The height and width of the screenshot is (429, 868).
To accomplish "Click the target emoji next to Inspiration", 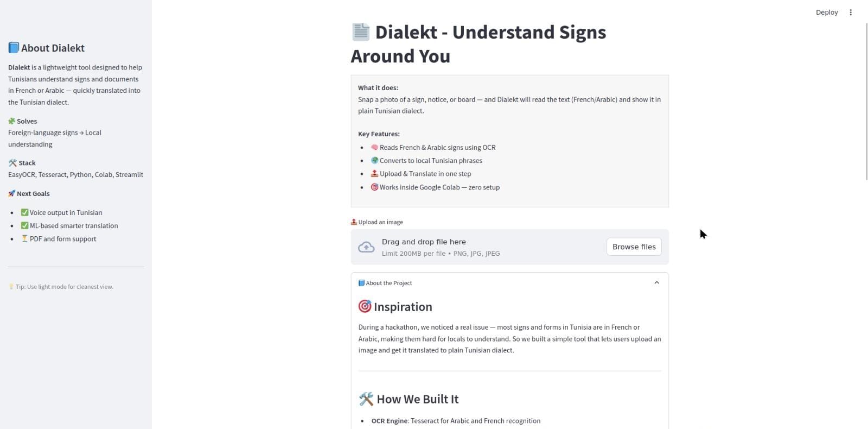I will 365,307.
